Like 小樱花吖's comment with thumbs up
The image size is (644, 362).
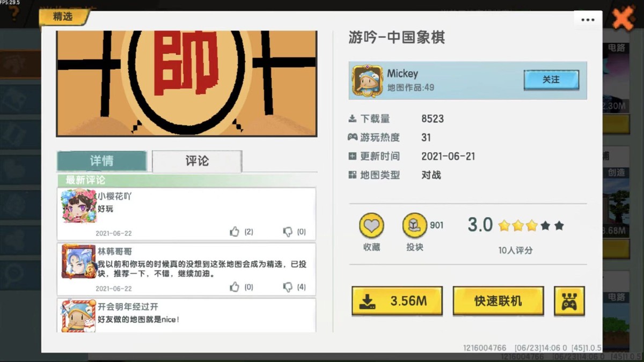coord(235,232)
